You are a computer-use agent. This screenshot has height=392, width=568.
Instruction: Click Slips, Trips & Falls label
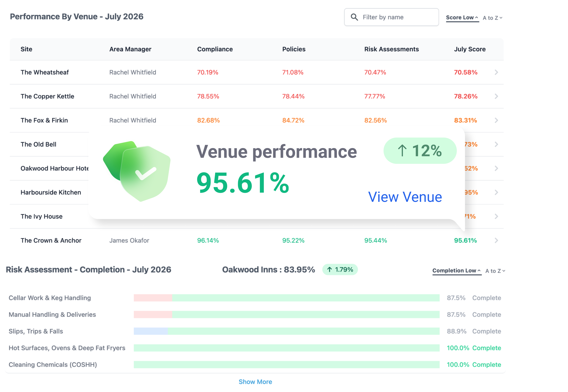tap(36, 331)
